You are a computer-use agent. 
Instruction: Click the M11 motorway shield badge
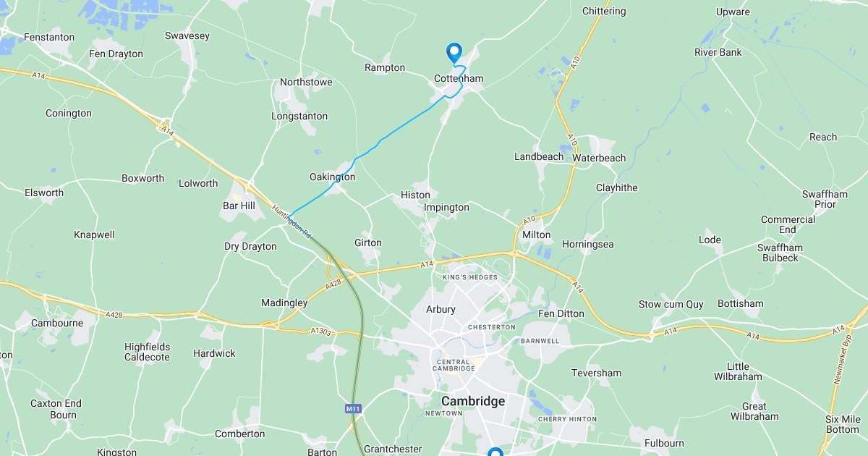click(x=353, y=409)
